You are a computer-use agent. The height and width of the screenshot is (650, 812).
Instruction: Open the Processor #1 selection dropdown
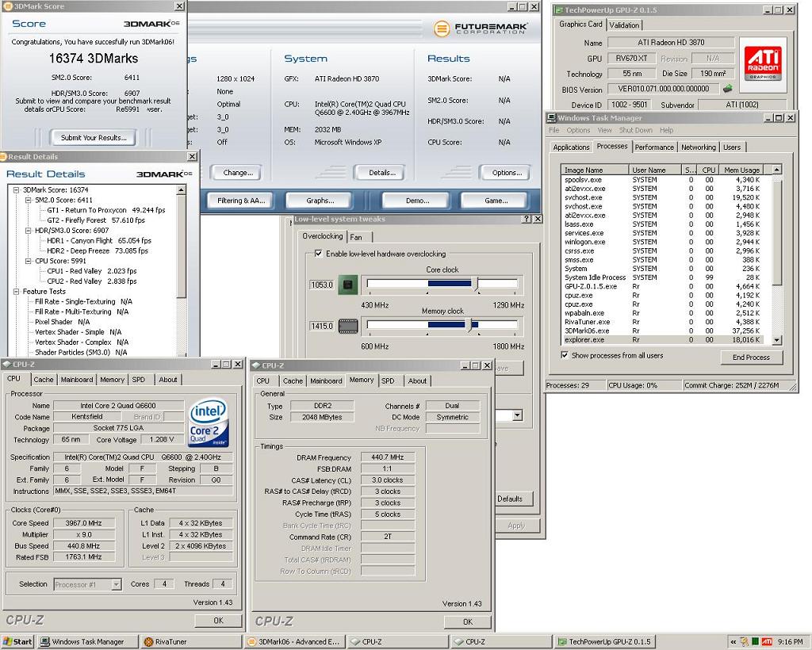(117, 584)
